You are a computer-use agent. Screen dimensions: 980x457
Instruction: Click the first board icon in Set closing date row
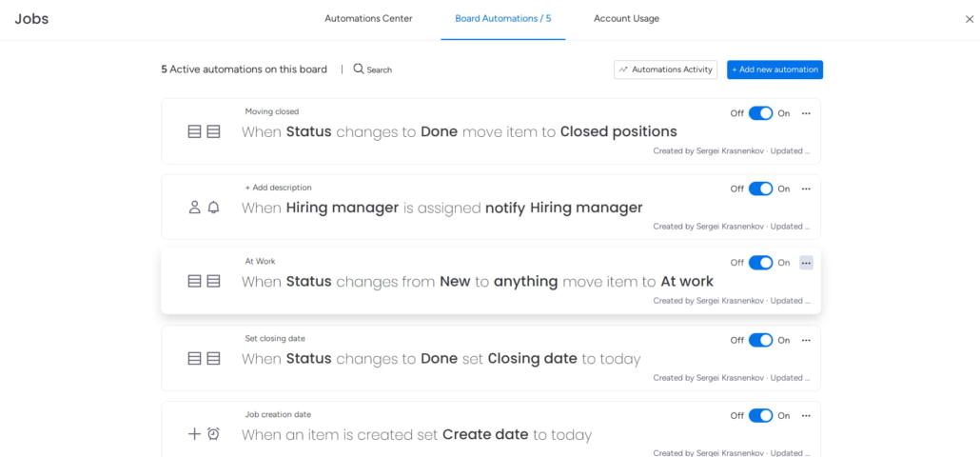point(194,359)
